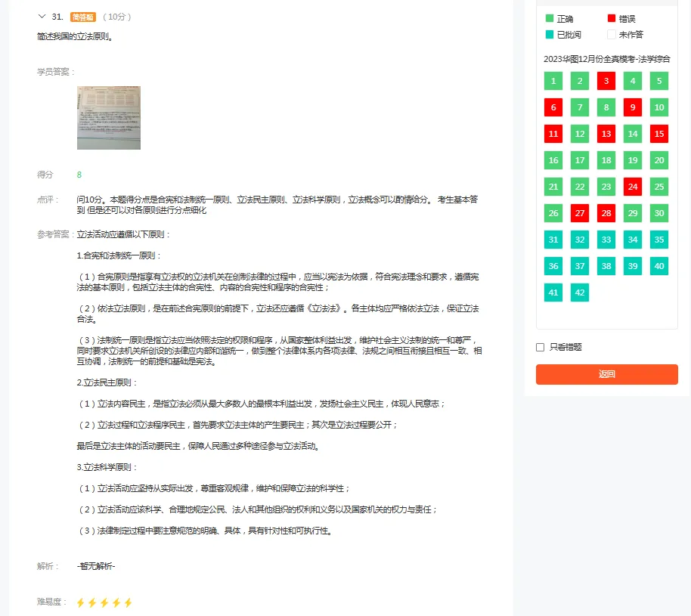Screen dimensions: 691x616
Task: Show graded question 38
Action: pos(606,266)
